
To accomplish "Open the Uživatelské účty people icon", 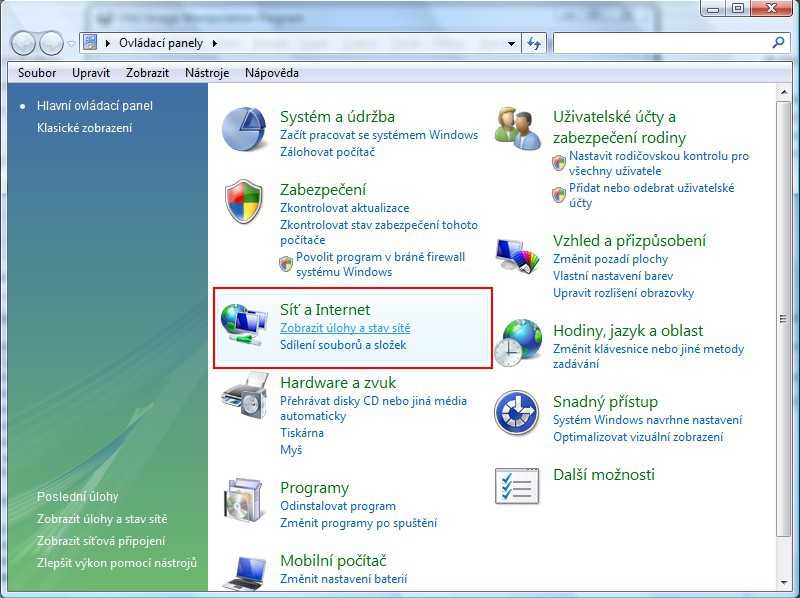I will [x=517, y=128].
